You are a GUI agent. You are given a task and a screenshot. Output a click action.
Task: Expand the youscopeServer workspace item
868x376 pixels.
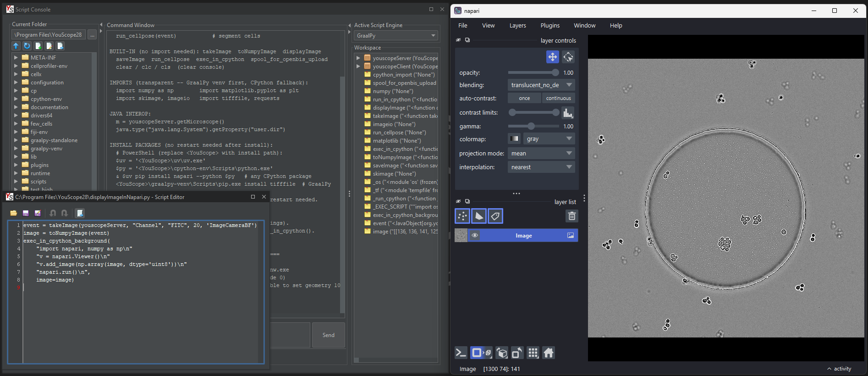coord(358,58)
